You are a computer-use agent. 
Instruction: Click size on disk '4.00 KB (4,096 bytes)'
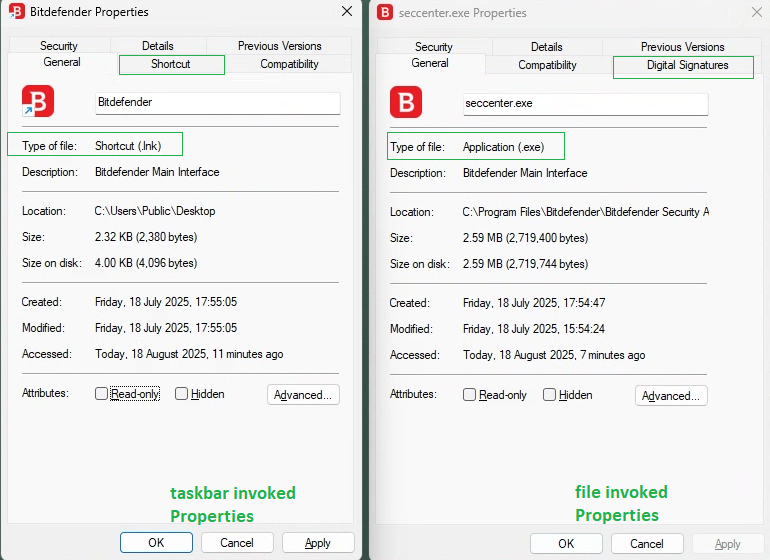point(146,263)
